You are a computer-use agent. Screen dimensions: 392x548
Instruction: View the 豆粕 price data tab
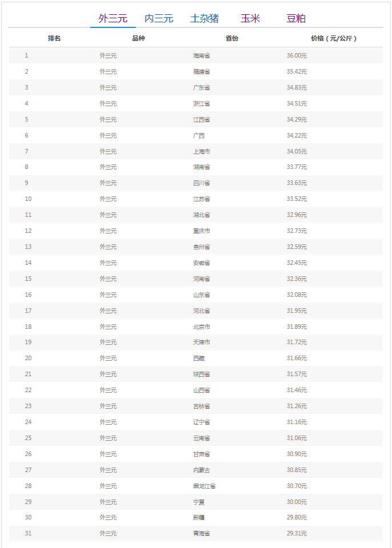[294, 18]
